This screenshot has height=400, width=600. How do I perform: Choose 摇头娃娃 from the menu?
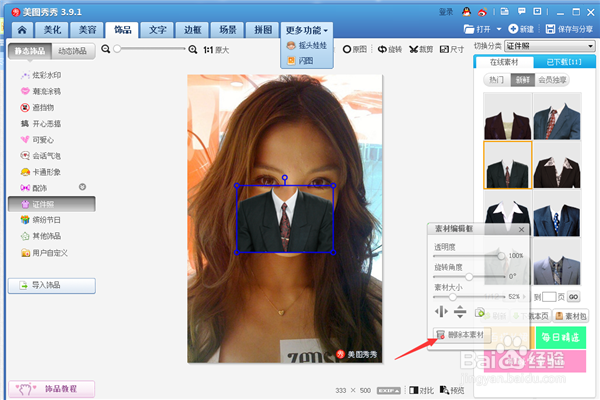307,46
